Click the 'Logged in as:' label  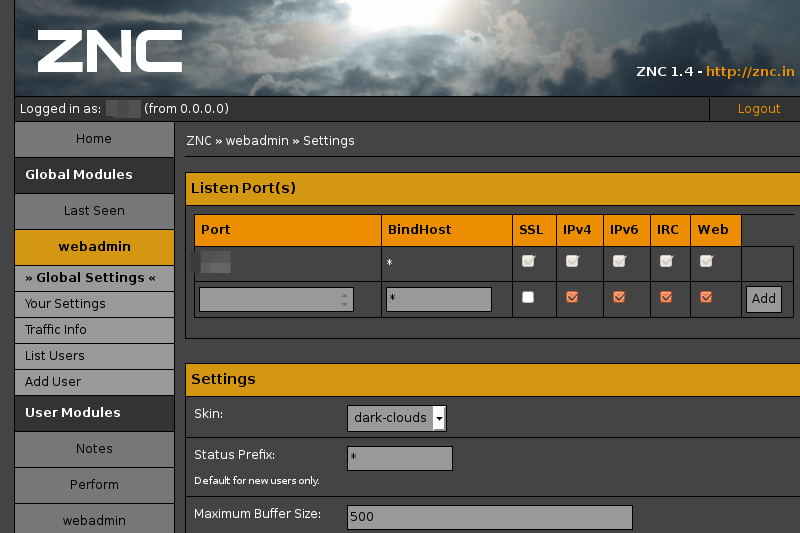click(60, 109)
